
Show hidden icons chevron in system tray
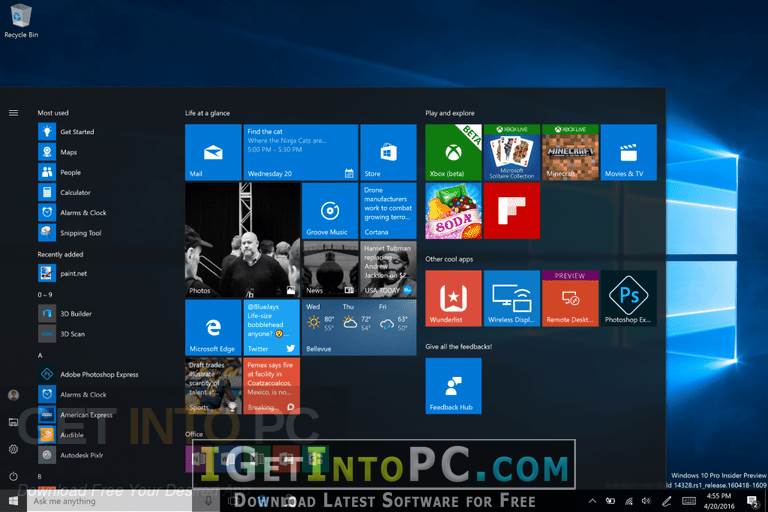592,501
